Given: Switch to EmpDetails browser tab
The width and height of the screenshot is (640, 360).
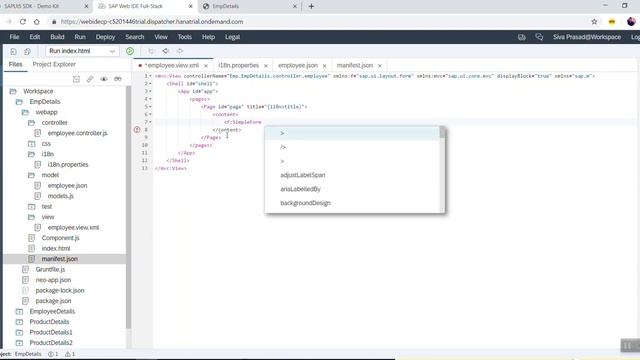Looking at the screenshot, I should [x=225, y=6].
